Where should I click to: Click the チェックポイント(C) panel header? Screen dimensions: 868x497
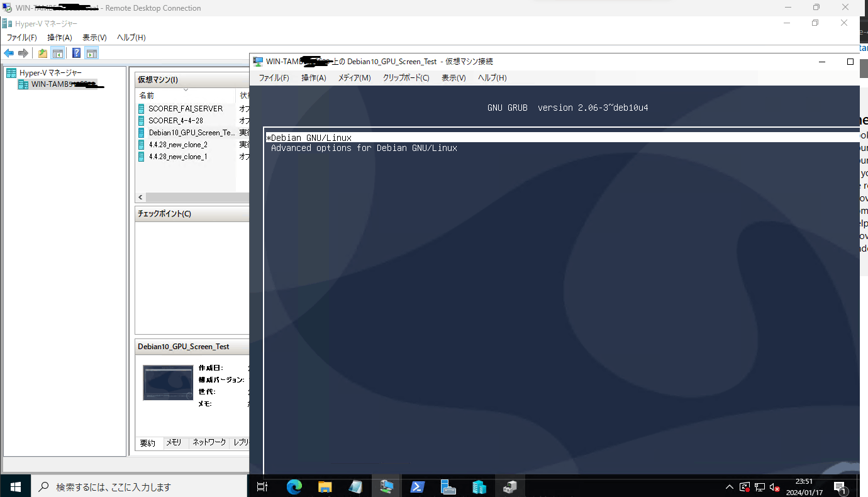pos(192,214)
